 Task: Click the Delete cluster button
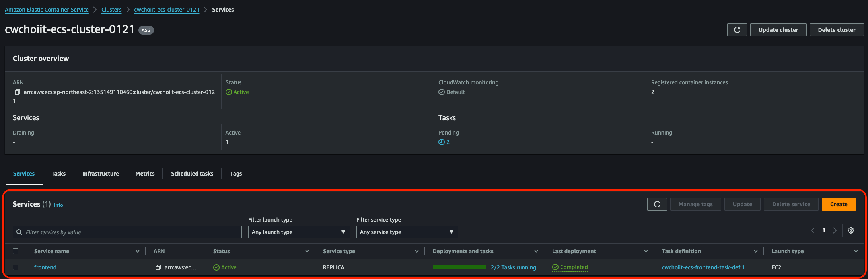[x=837, y=30]
